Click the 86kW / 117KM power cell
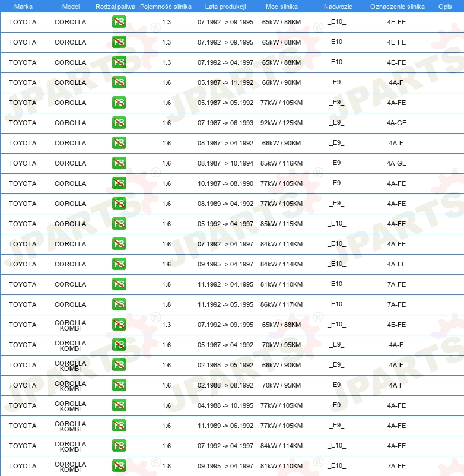464x476 pixels. click(281, 304)
